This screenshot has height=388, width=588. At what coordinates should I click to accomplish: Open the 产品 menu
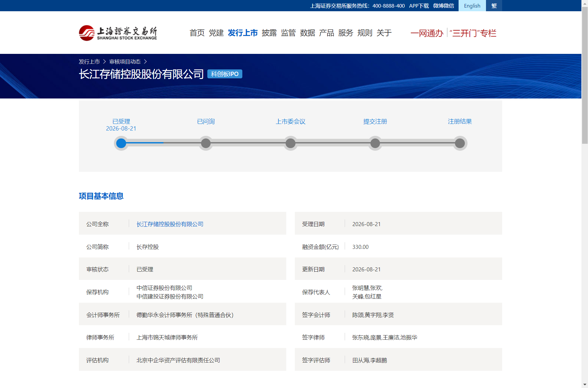(x=327, y=33)
